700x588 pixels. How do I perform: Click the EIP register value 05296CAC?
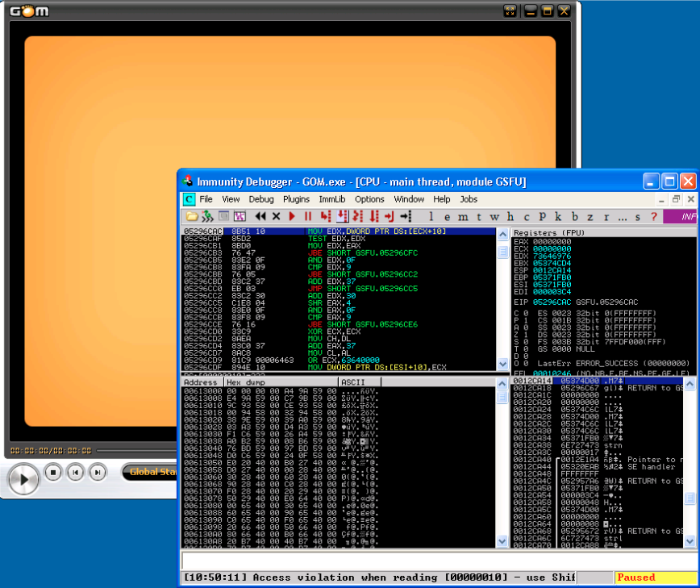552,302
